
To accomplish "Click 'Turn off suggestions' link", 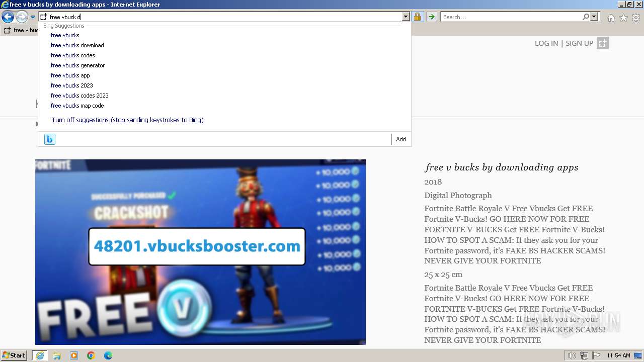I will (x=127, y=120).
